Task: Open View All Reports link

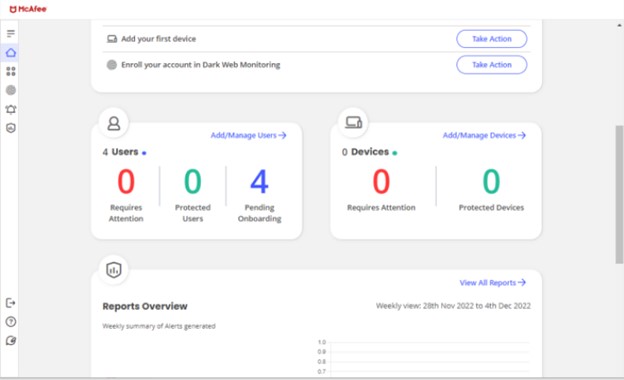Action: 493,283
